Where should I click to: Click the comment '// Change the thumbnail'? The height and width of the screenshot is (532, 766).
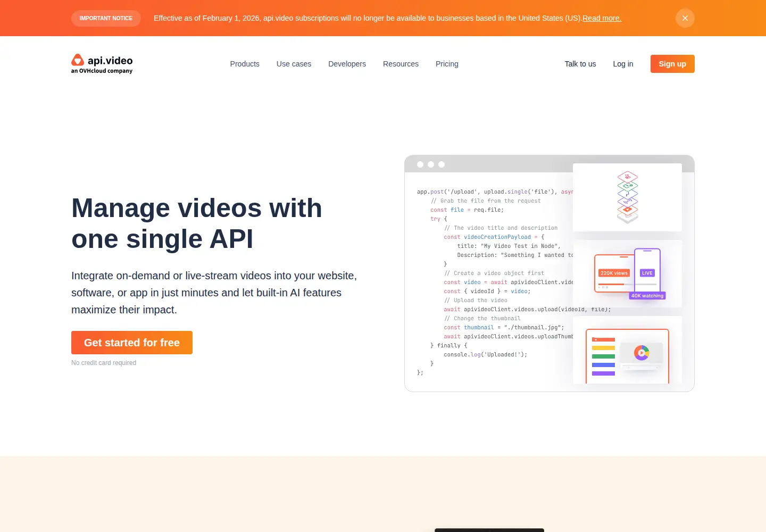click(482, 318)
